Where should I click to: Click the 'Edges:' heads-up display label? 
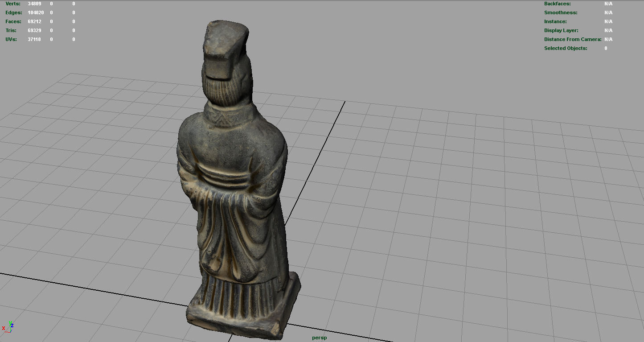[x=14, y=12]
